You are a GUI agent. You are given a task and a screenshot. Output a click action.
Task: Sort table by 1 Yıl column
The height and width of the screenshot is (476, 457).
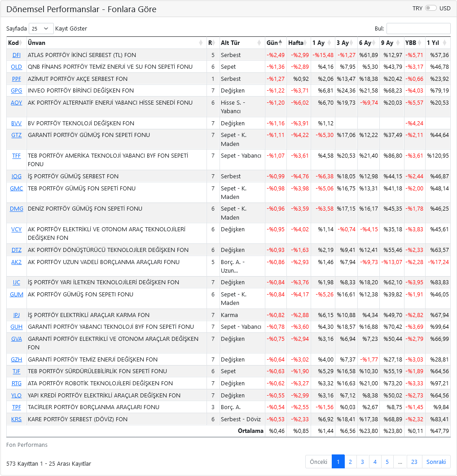click(438, 43)
